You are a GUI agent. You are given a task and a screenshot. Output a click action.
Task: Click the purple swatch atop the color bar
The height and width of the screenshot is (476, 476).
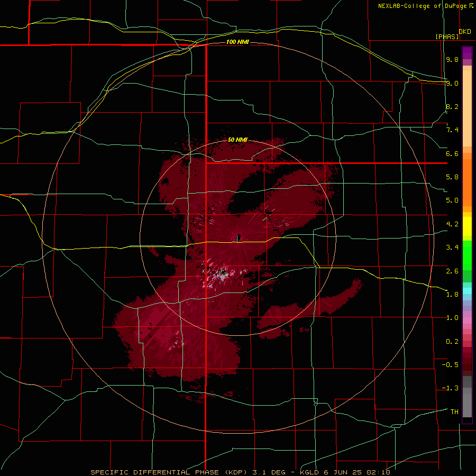point(467,53)
